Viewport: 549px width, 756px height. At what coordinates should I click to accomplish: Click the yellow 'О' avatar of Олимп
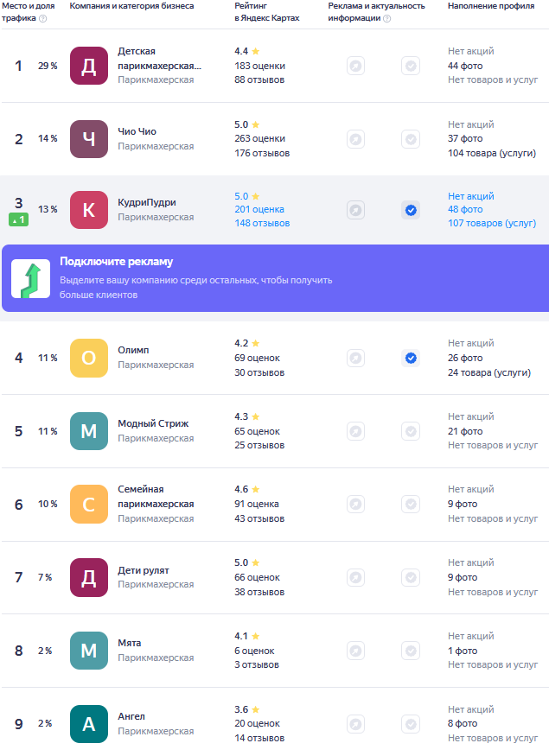(89, 358)
